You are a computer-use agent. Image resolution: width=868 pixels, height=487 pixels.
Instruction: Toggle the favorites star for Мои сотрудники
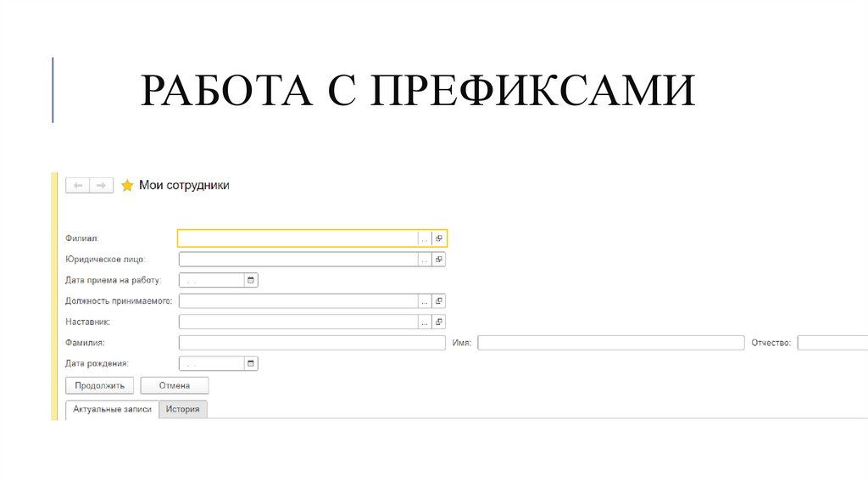click(x=127, y=186)
